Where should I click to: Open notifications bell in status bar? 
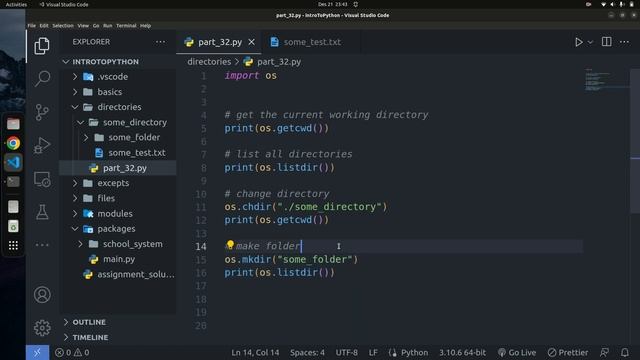[625, 353]
